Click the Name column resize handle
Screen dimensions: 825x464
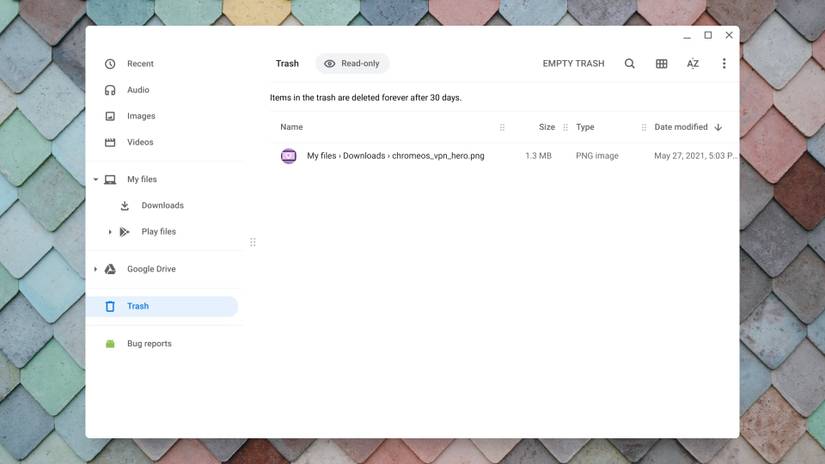click(x=502, y=127)
